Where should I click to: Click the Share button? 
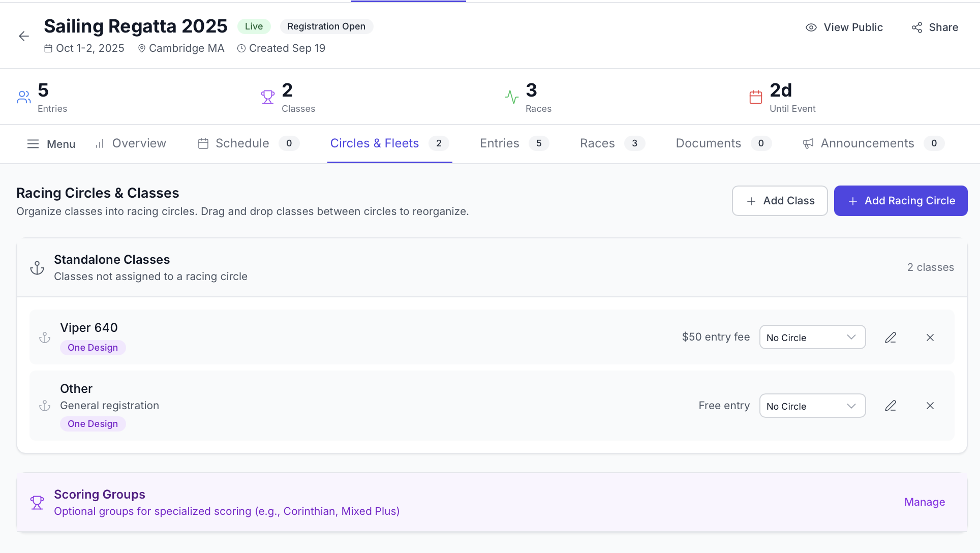click(935, 27)
